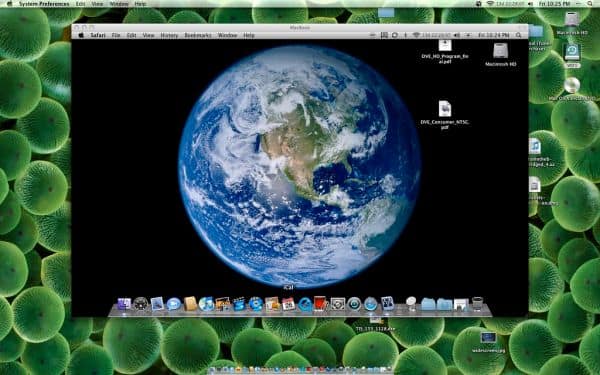Open Safari menu in the remote menu bar
Viewport: 600px width, 375px height.
pos(98,35)
